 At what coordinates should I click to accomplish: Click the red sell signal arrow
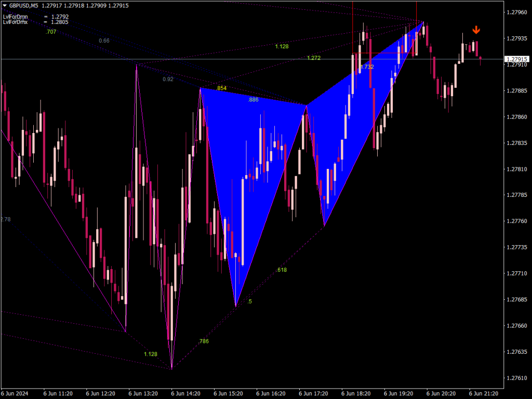click(476, 31)
